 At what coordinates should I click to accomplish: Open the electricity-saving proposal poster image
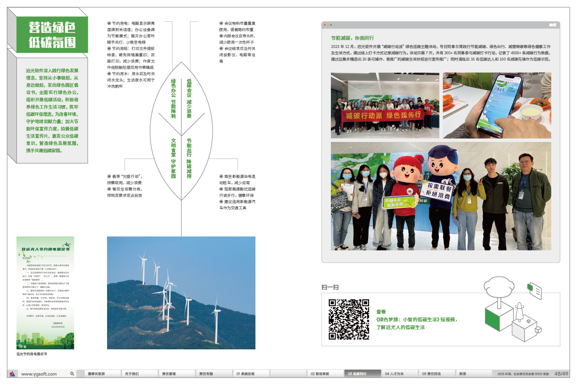pyautogui.click(x=46, y=293)
